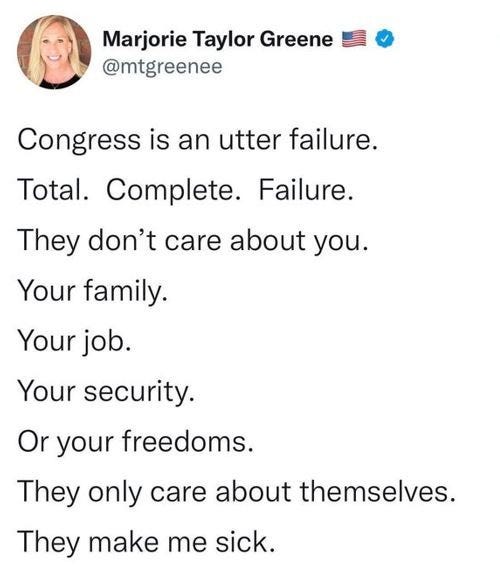Click the American flag emoji icon
The height and width of the screenshot is (585, 500).
click(354, 39)
